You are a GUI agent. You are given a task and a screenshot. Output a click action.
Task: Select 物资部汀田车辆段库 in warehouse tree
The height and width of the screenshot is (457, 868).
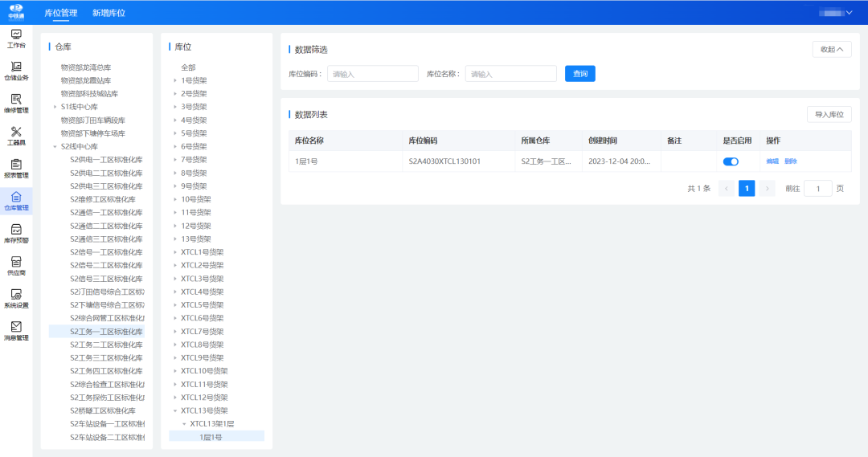point(93,120)
